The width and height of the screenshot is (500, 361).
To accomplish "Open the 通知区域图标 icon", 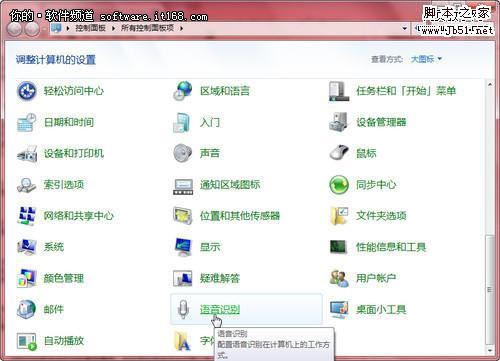I will click(x=183, y=186).
